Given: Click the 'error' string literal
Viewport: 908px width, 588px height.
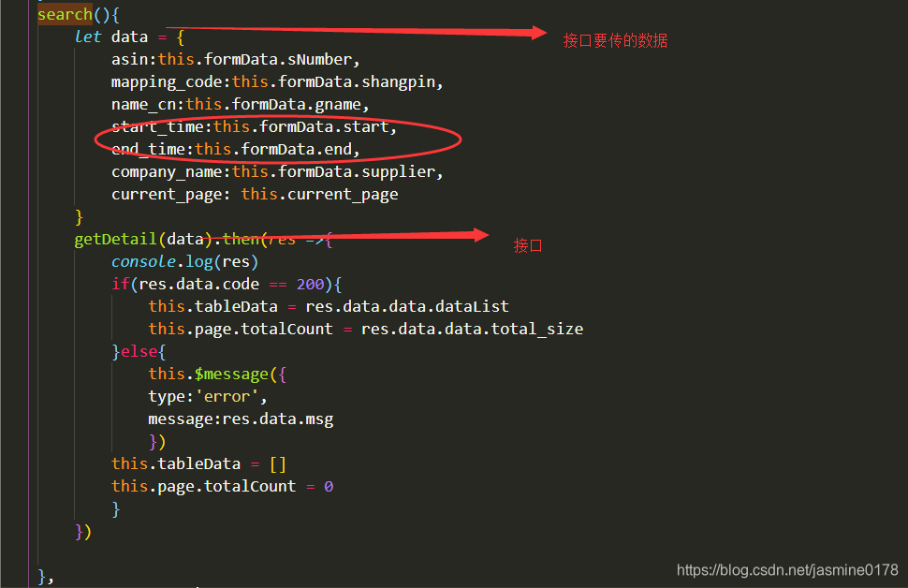Looking at the screenshot, I should [227, 397].
